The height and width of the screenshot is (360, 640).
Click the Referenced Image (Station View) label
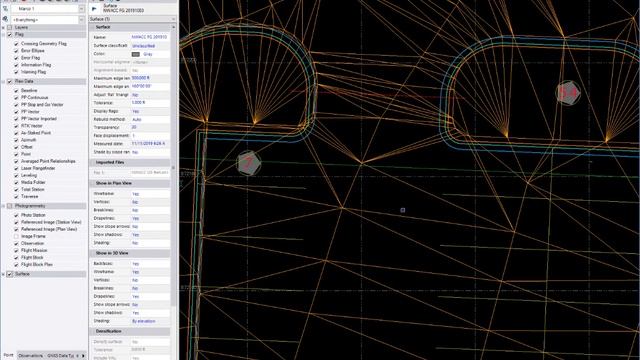pos(51,222)
